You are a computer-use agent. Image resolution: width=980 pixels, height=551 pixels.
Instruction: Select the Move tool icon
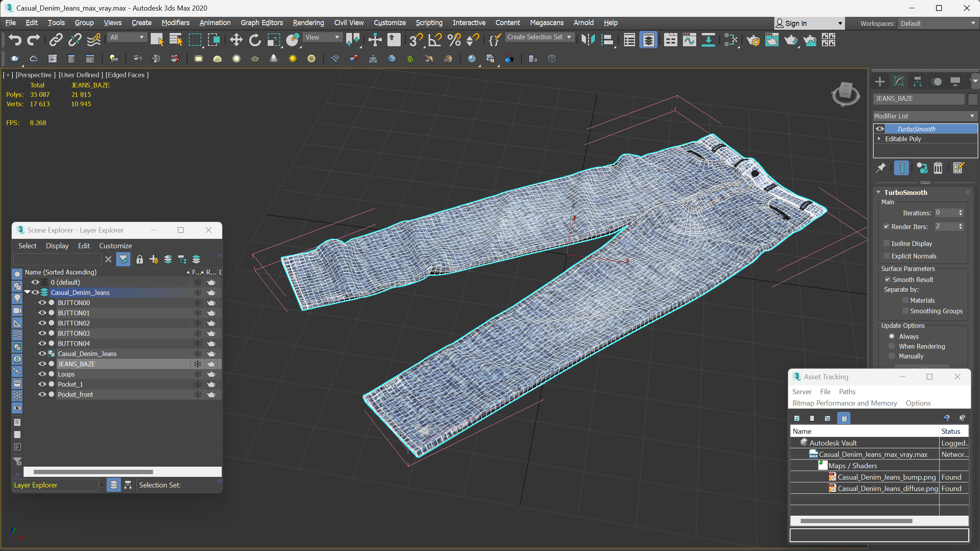(236, 40)
